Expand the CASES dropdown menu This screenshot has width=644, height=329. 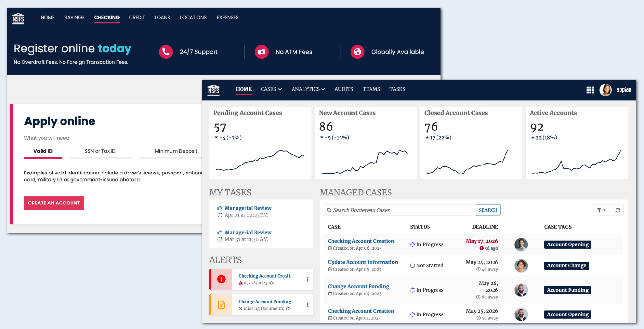tap(271, 89)
